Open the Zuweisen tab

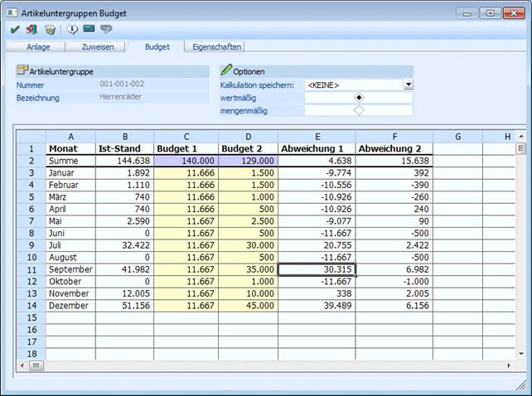click(97, 47)
